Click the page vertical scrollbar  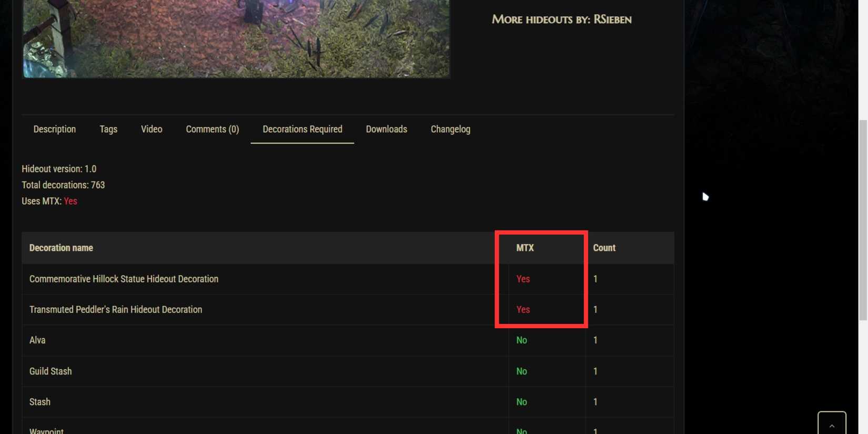click(x=863, y=220)
